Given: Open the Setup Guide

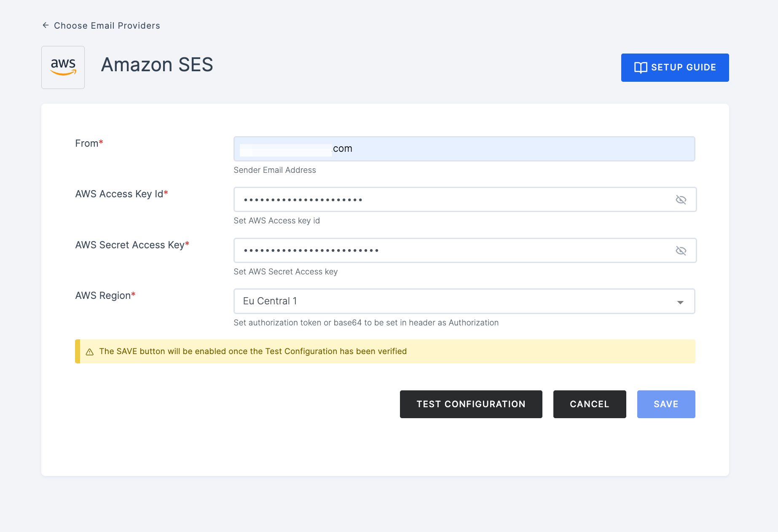Looking at the screenshot, I should [675, 67].
